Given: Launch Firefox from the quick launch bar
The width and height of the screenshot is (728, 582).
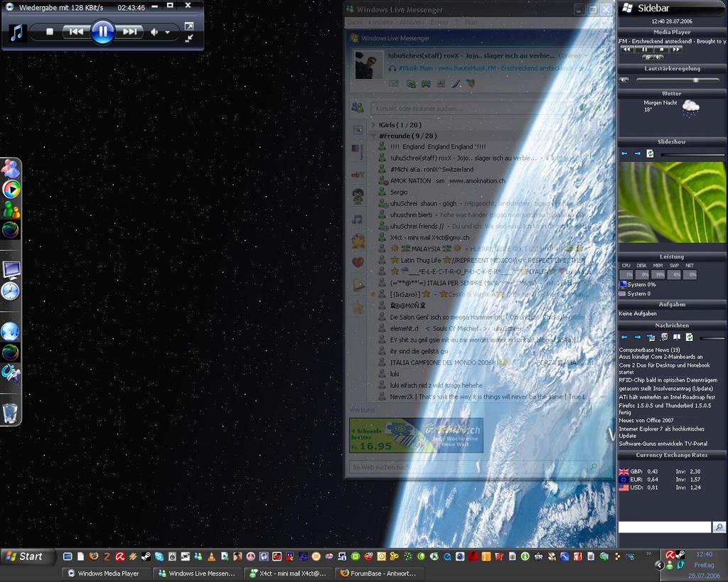Looking at the screenshot, I should pyautogui.click(x=94, y=556).
